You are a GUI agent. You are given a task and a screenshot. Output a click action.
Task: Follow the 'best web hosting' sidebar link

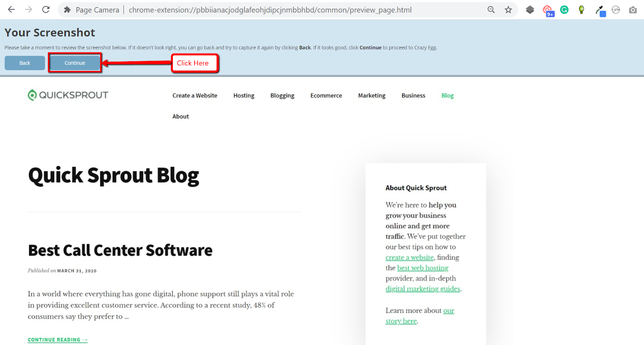click(423, 268)
